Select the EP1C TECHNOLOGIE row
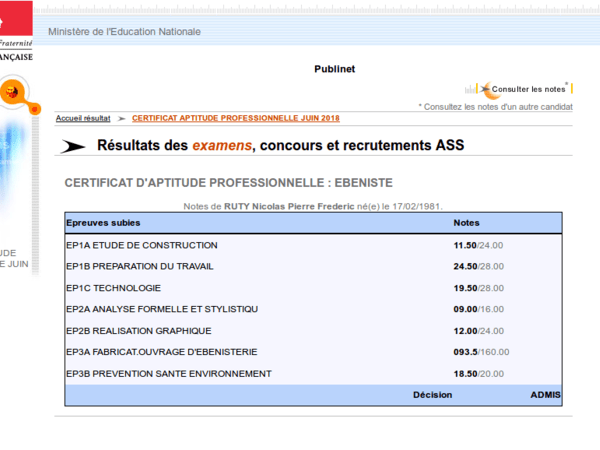The width and height of the screenshot is (600, 450). pyautogui.click(x=113, y=288)
